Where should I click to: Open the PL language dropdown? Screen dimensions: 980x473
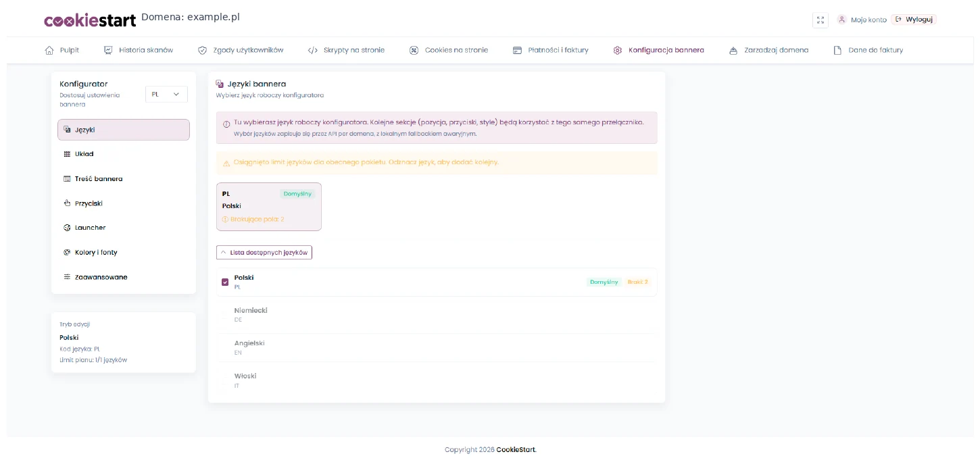point(166,95)
